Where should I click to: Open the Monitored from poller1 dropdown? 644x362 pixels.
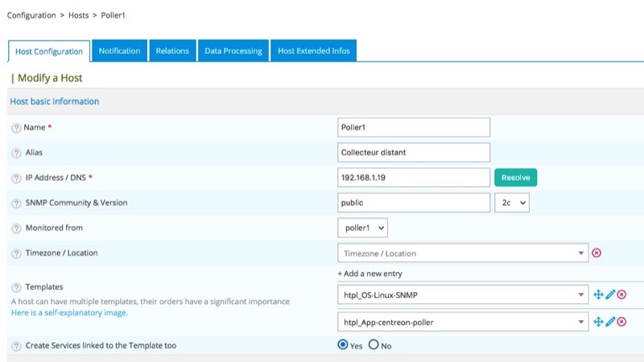point(362,228)
